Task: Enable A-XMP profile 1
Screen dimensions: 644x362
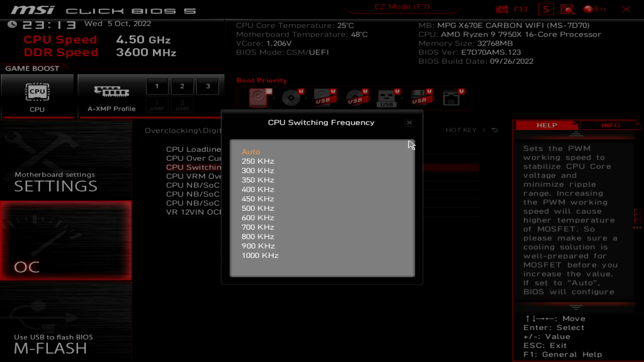Action: [x=157, y=86]
